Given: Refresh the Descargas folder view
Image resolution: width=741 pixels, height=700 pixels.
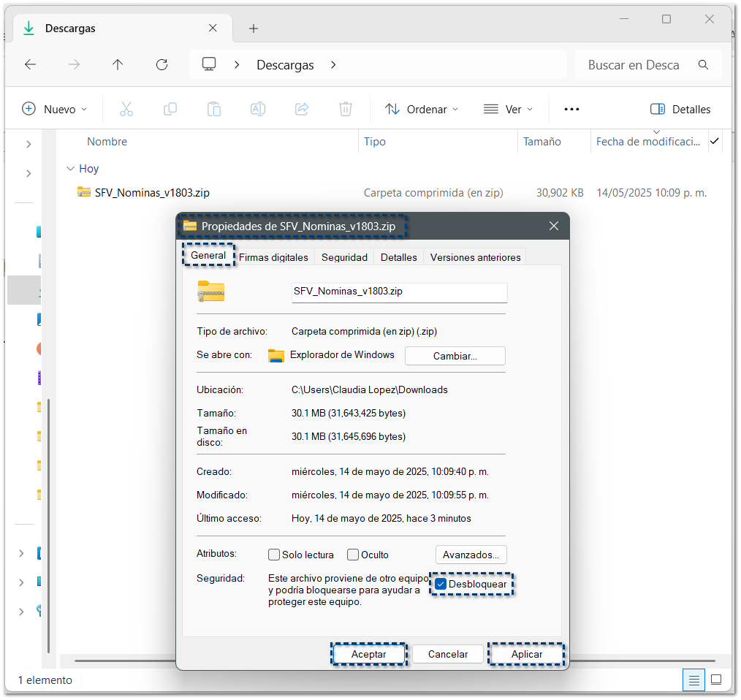Looking at the screenshot, I should [x=162, y=65].
